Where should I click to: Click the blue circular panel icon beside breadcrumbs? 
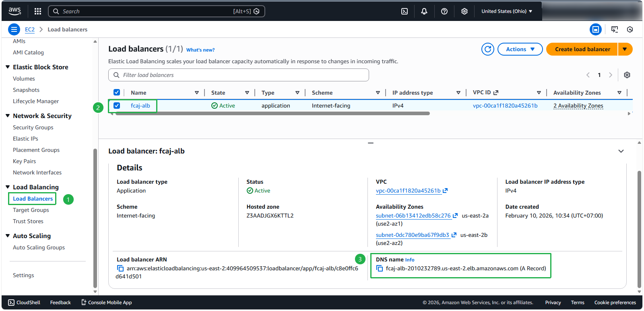pos(596,29)
